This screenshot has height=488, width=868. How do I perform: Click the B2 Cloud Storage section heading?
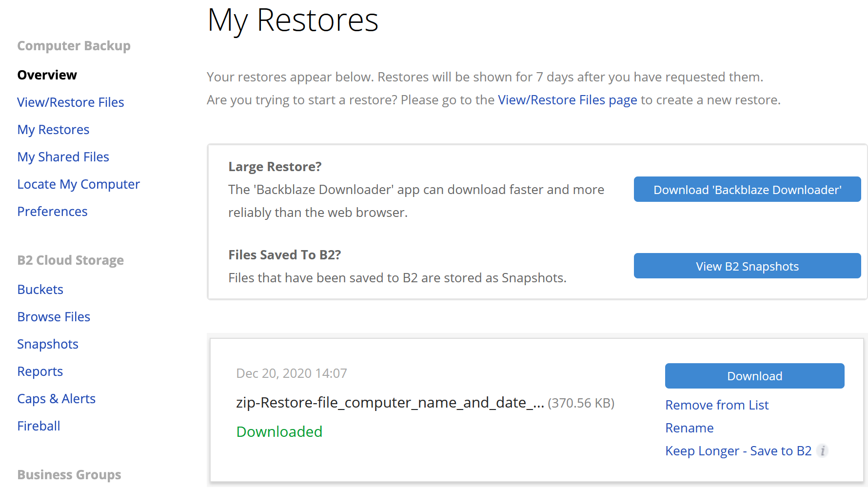70,260
